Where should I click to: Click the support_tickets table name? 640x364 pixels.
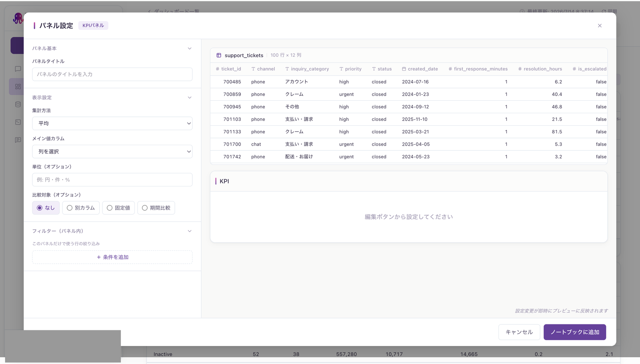tap(244, 55)
